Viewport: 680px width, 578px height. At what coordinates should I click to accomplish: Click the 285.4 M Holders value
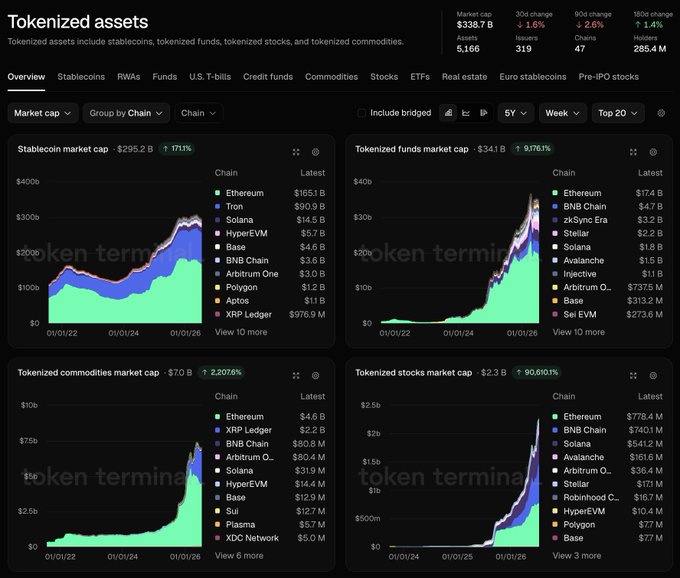click(649, 49)
